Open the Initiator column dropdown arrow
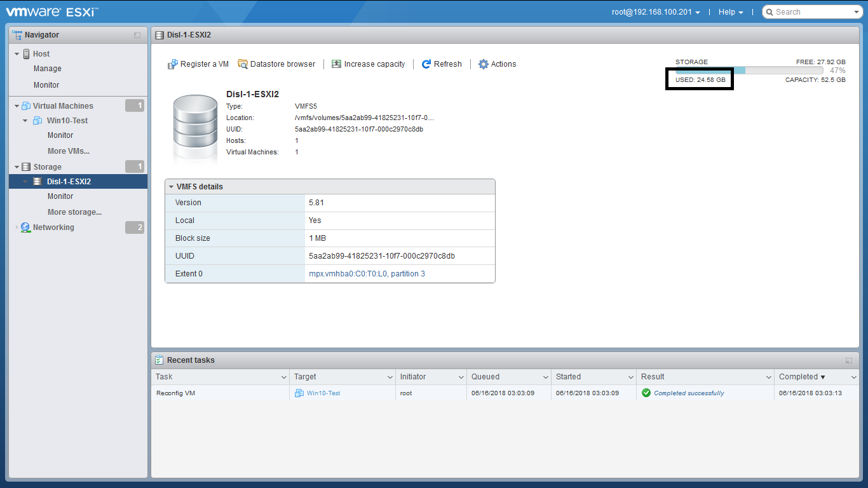 point(461,377)
